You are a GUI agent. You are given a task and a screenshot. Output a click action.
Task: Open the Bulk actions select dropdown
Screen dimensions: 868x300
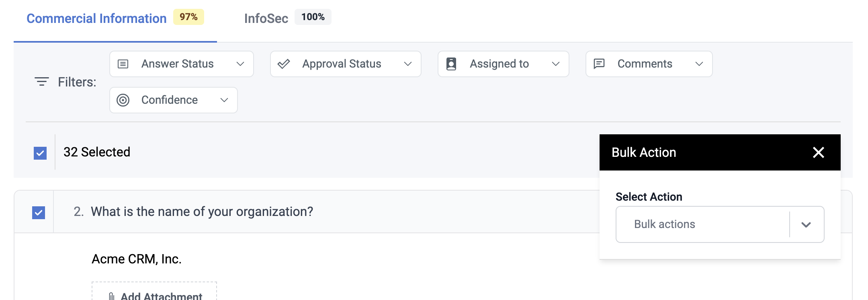(806, 224)
